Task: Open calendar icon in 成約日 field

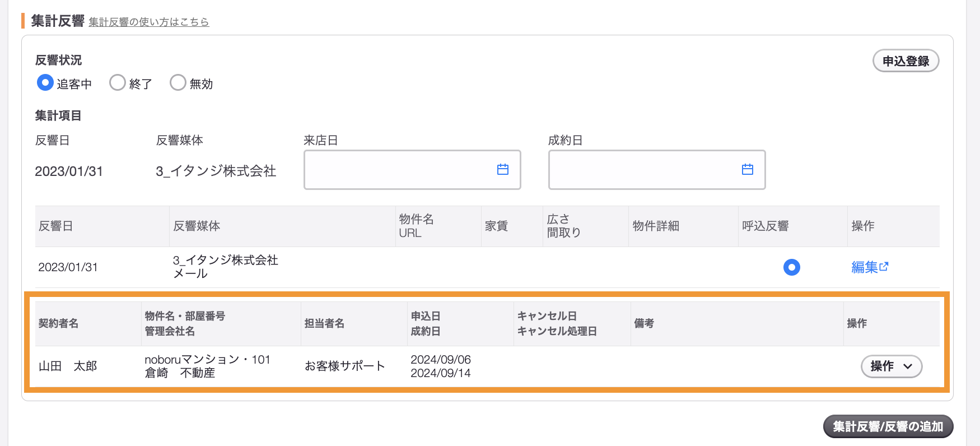Action: (x=748, y=169)
